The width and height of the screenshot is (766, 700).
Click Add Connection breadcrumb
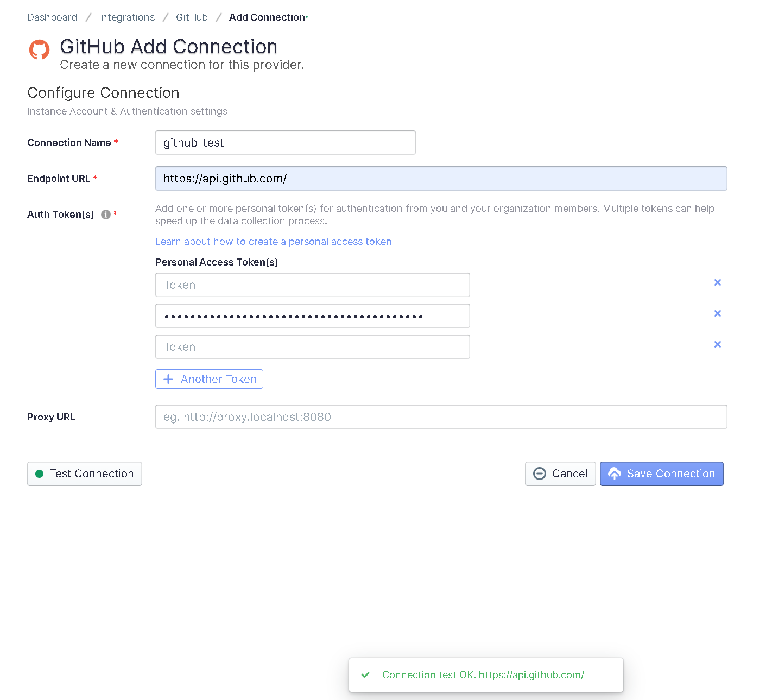click(x=267, y=17)
